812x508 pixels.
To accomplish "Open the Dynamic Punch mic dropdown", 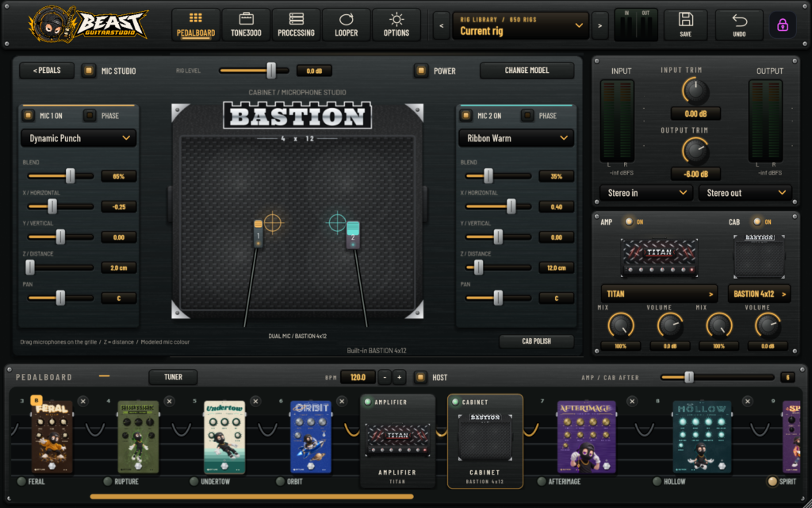I will click(x=79, y=138).
